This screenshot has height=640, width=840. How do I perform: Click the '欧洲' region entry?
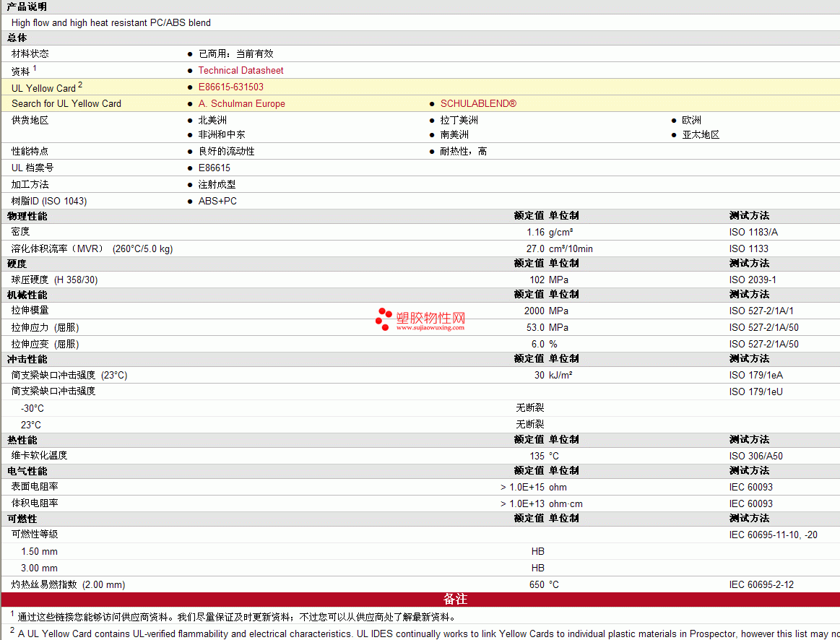click(692, 120)
